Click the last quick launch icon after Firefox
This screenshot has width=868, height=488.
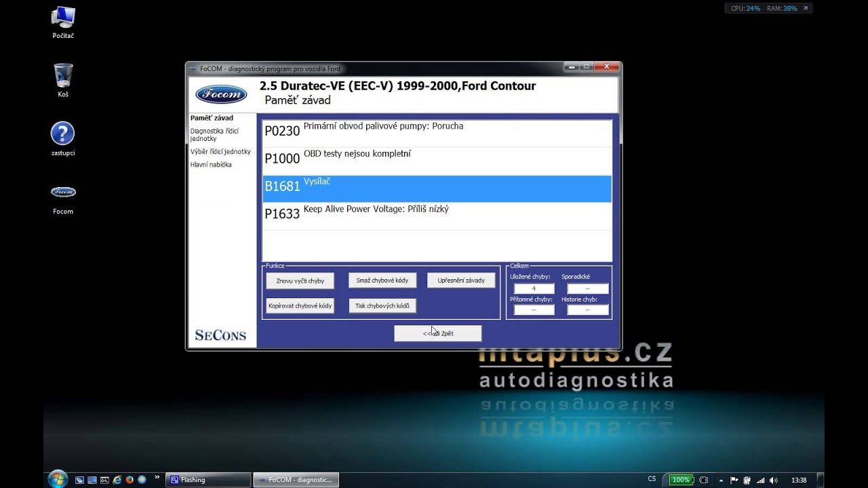tap(142, 480)
